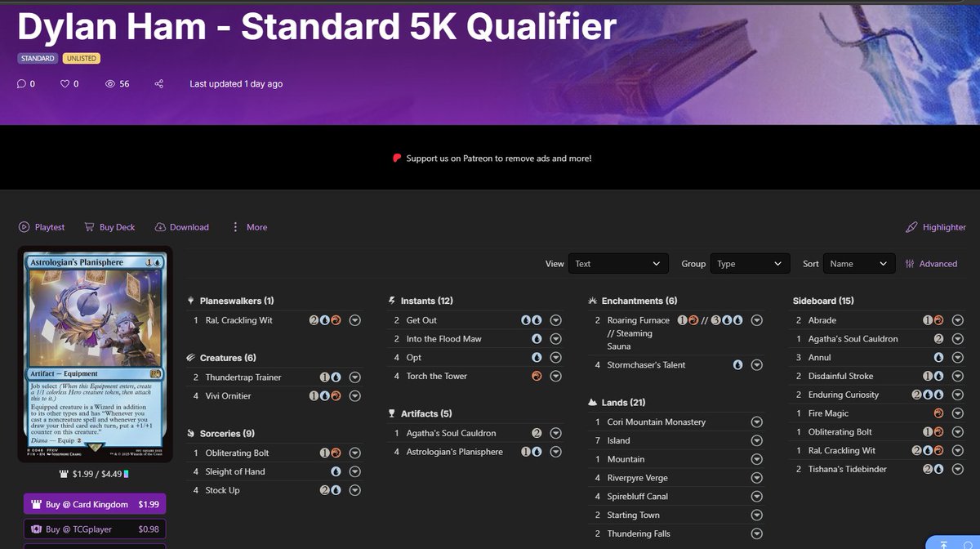Click the Patreon logo icon
The width and height of the screenshot is (980, 549).
(x=397, y=158)
